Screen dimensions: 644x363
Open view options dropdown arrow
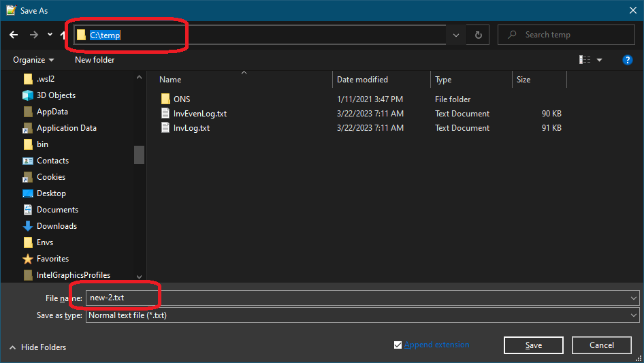599,60
